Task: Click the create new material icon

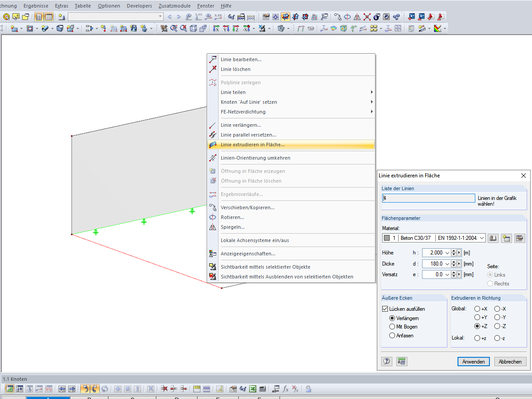Action: click(x=506, y=238)
